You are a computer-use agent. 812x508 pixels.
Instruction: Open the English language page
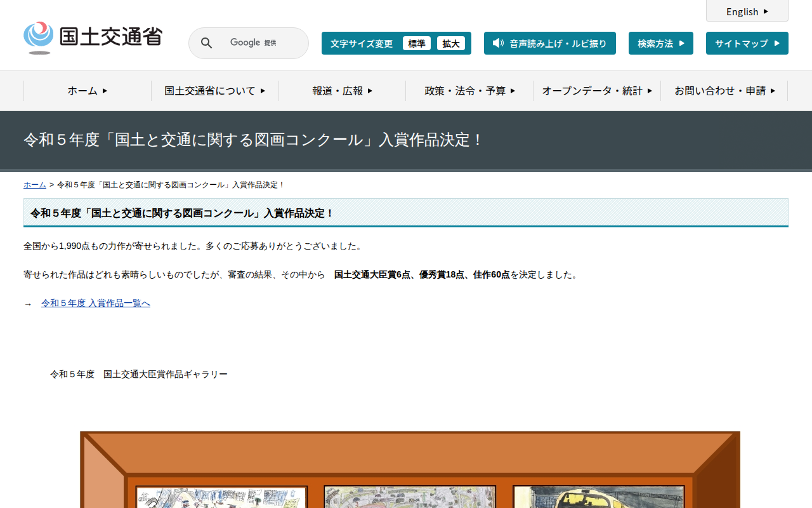[x=747, y=11]
